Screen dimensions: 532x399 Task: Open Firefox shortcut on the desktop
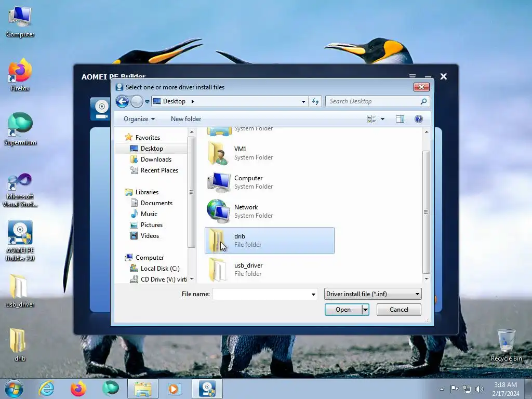(20, 75)
